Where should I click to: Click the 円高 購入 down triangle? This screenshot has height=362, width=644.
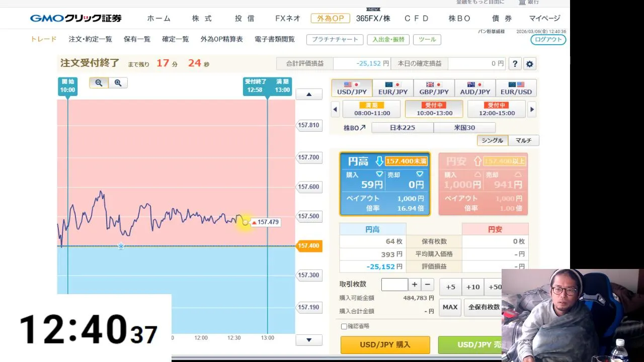(380, 174)
